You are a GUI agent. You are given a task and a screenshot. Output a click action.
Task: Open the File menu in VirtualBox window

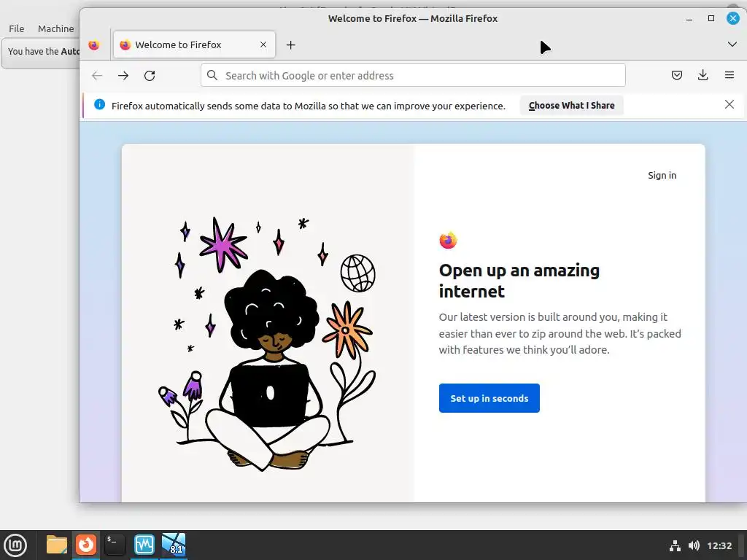coord(16,28)
